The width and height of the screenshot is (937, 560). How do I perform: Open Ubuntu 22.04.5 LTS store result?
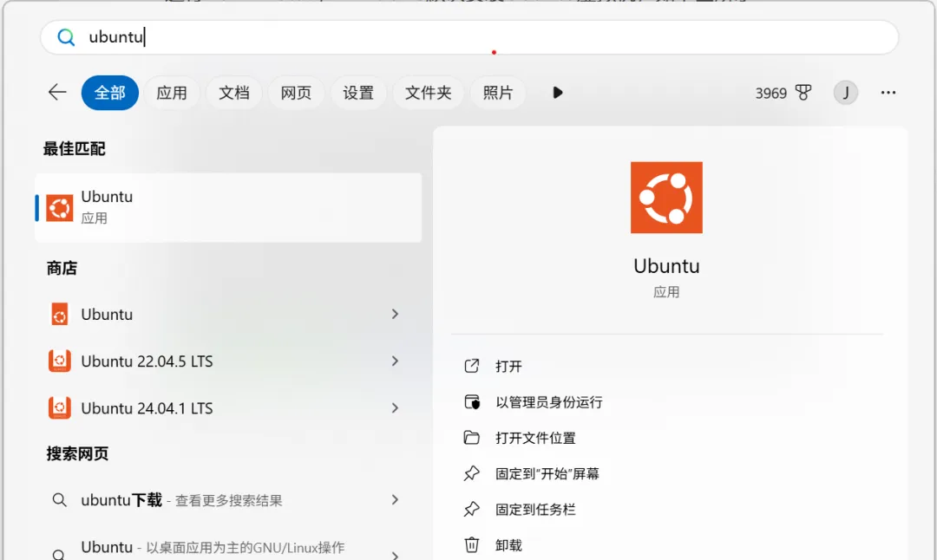[228, 361]
